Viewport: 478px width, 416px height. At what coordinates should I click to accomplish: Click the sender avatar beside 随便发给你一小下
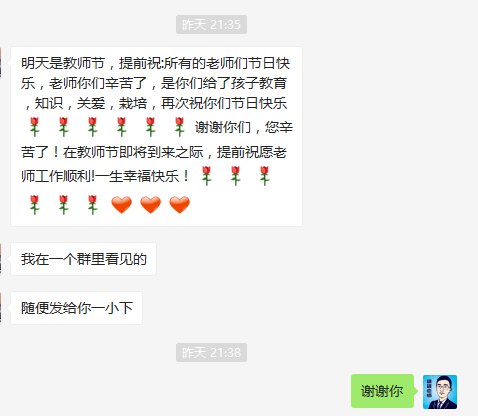(1, 308)
